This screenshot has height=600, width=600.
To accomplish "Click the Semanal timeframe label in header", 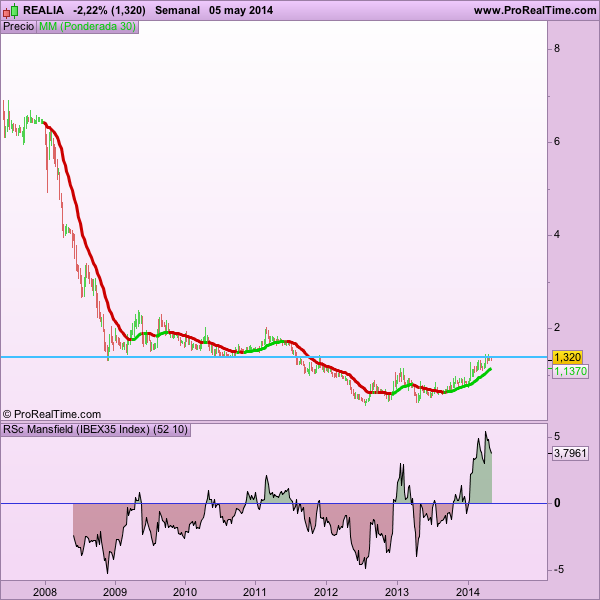I will (177, 10).
